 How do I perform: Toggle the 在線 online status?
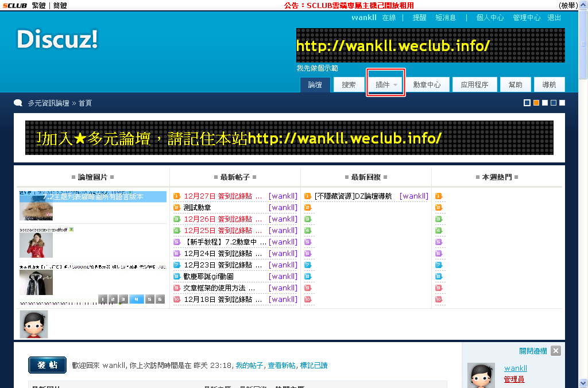click(389, 18)
